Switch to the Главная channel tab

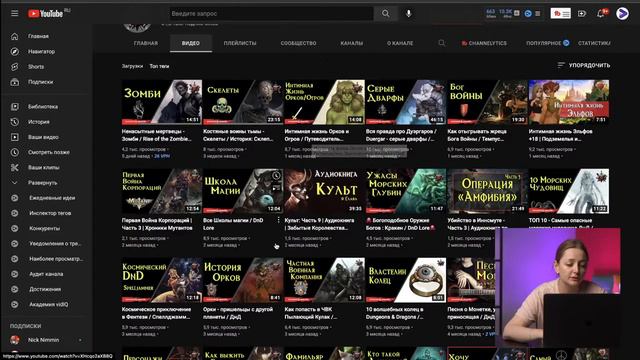[146, 43]
